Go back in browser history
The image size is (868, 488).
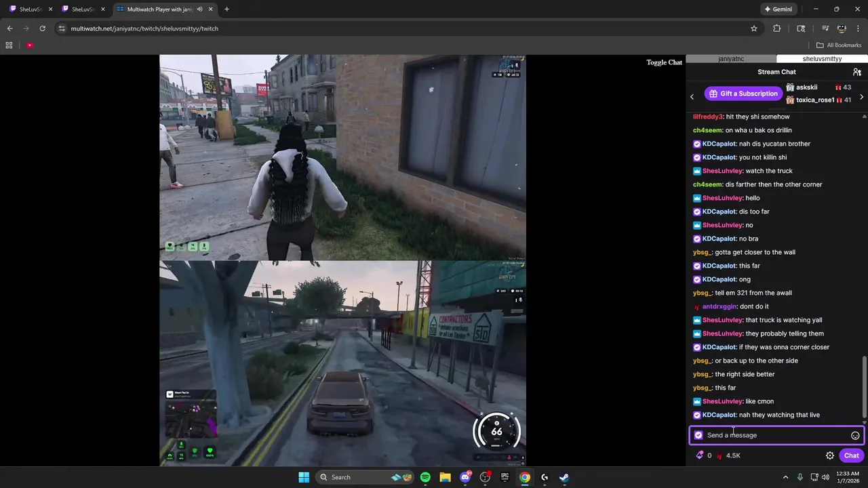[x=10, y=28]
